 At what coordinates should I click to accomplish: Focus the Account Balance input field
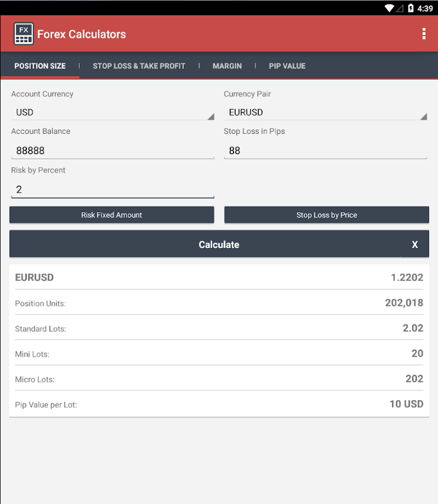click(x=112, y=151)
